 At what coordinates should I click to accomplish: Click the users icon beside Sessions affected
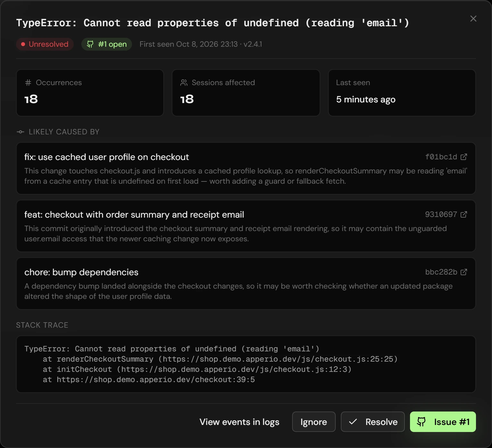(184, 83)
